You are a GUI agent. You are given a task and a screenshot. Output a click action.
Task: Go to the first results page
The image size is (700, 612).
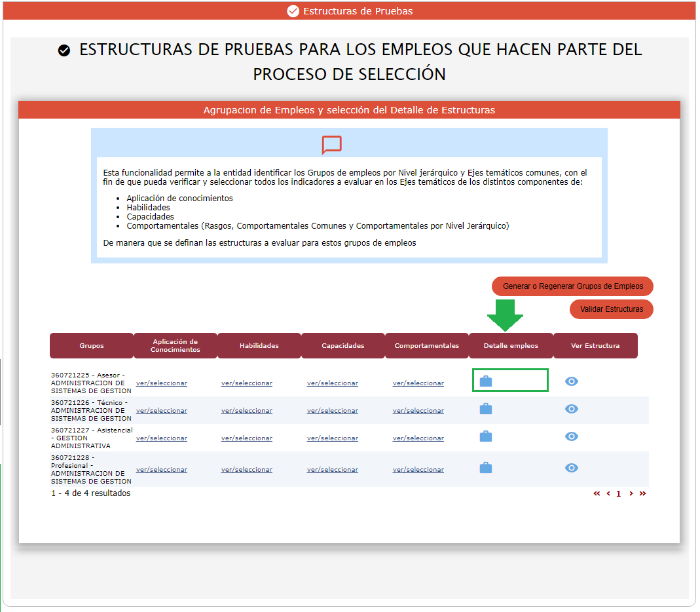click(x=597, y=494)
